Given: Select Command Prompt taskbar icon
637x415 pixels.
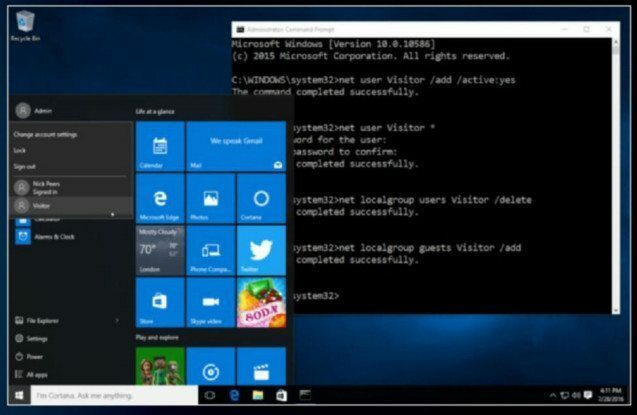Looking at the screenshot, I should pyautogui.click(x=305, y=395).
